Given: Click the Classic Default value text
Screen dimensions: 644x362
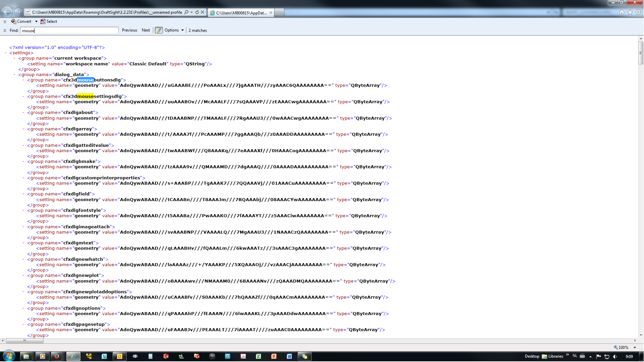Looking at the screenshot, I should point(148,64).
